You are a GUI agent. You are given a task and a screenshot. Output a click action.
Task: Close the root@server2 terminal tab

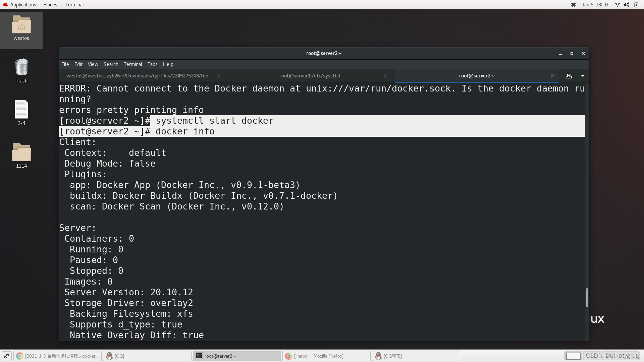(x=552, y=76)
